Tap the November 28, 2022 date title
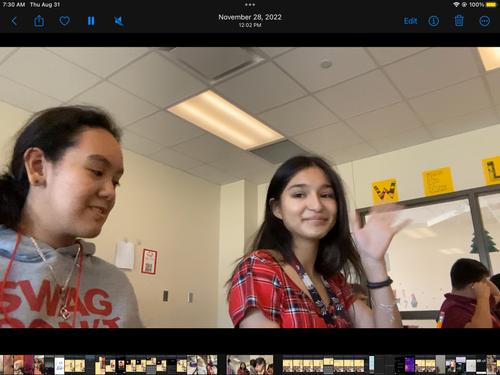Screen dimensions: 500x375 (x=250, y=17)
